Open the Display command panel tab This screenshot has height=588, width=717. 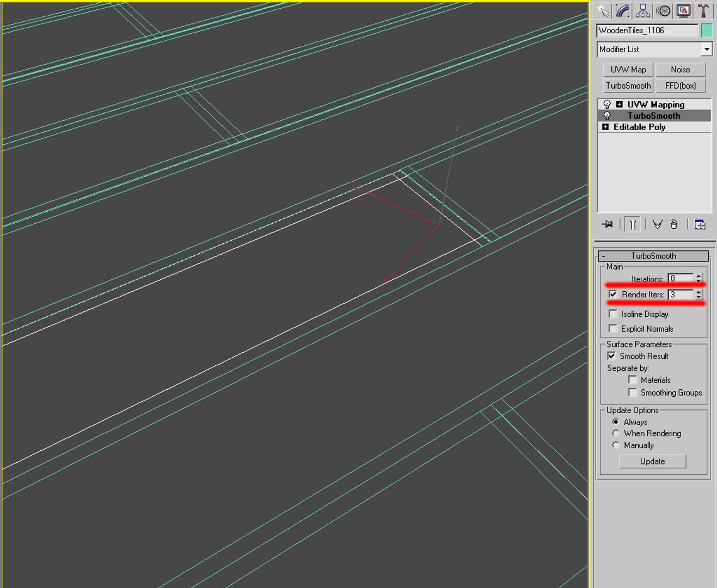coord(683,11)
